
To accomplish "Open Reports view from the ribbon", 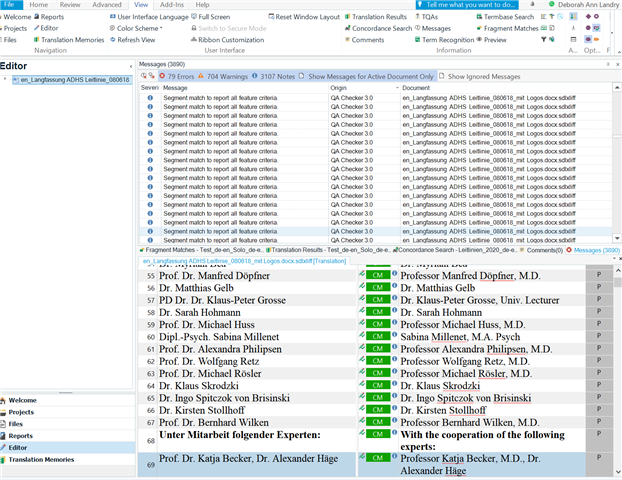I will pyautogui.click(x=49, y=17).
